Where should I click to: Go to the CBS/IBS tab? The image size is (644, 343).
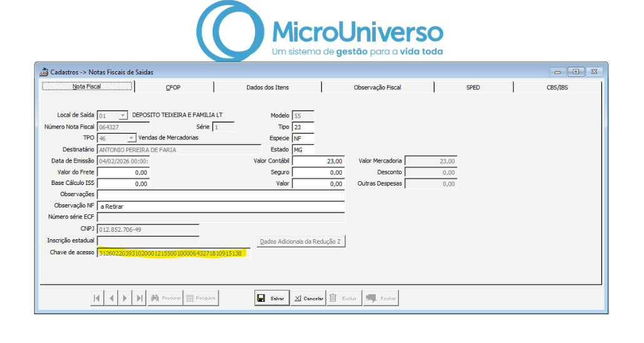pos(557,87)
